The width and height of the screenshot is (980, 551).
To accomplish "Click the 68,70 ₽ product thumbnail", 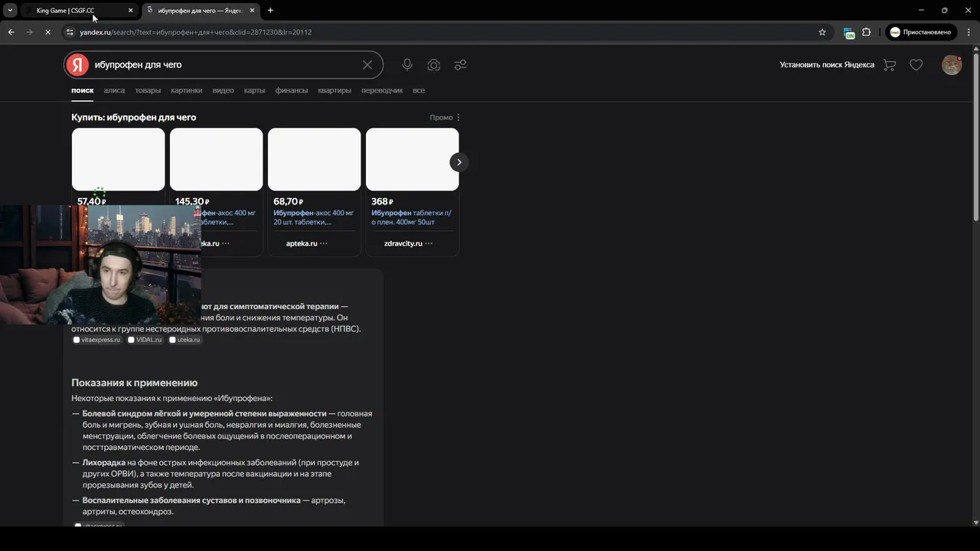I will [314, 159].
